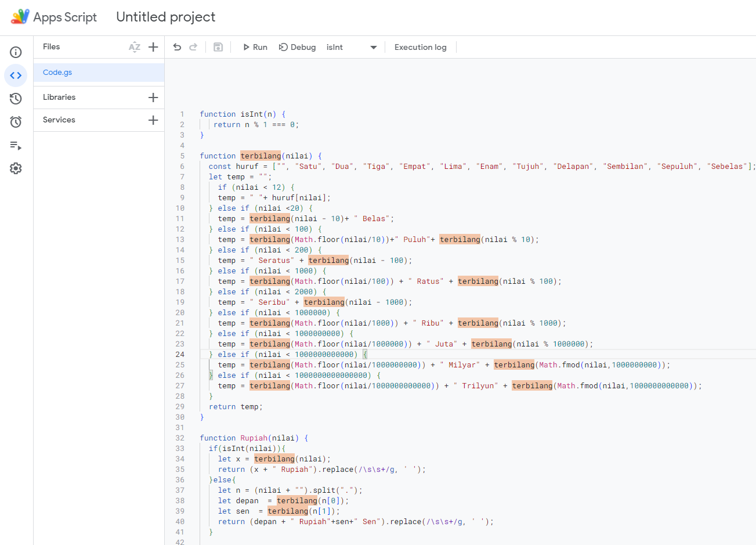Add a library with plus button
Screen dimensions: 756x545
coord(153,98)
